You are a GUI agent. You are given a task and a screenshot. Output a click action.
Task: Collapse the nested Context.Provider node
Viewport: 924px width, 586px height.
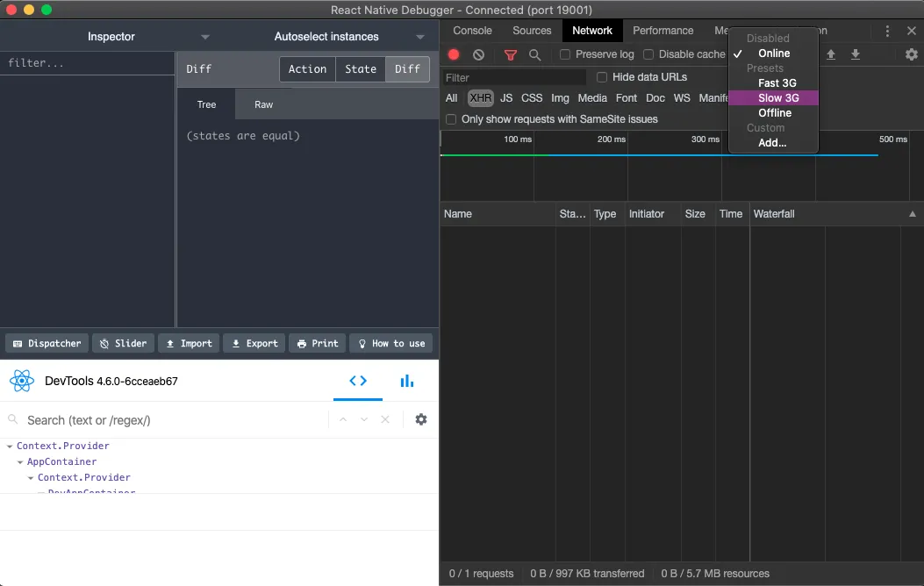point(31,478)
